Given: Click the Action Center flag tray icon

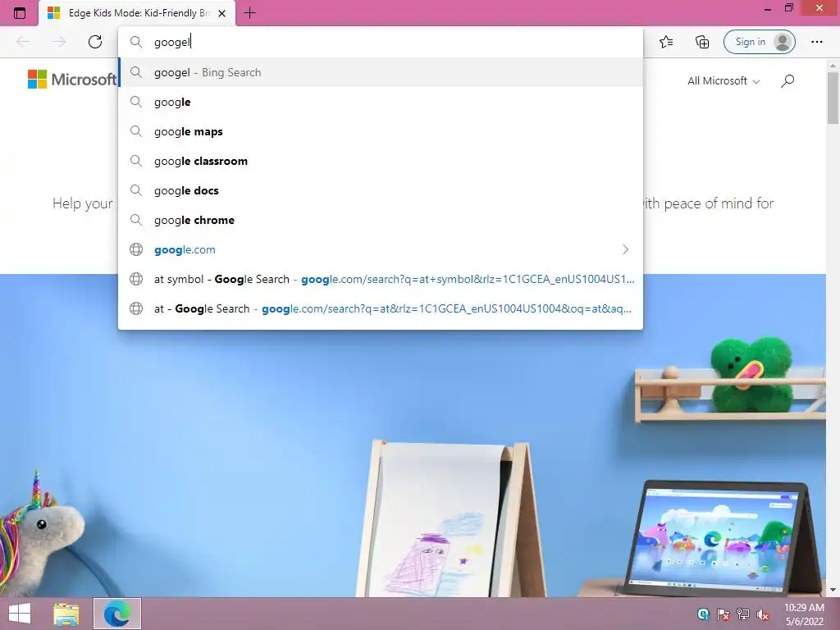Looking at the screenshot, I should pyautogui.click(x=723, y=614).
